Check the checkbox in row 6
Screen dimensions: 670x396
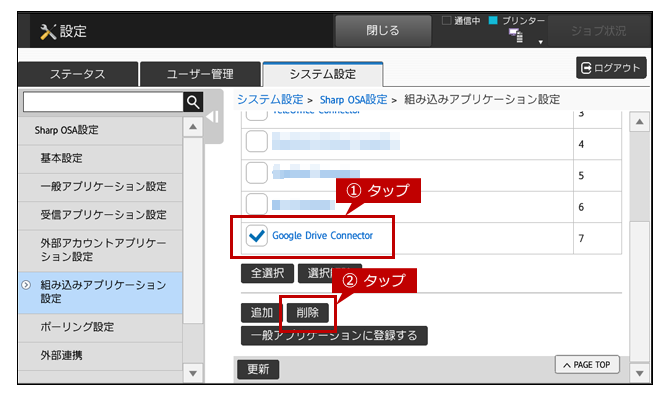[257, 204]
